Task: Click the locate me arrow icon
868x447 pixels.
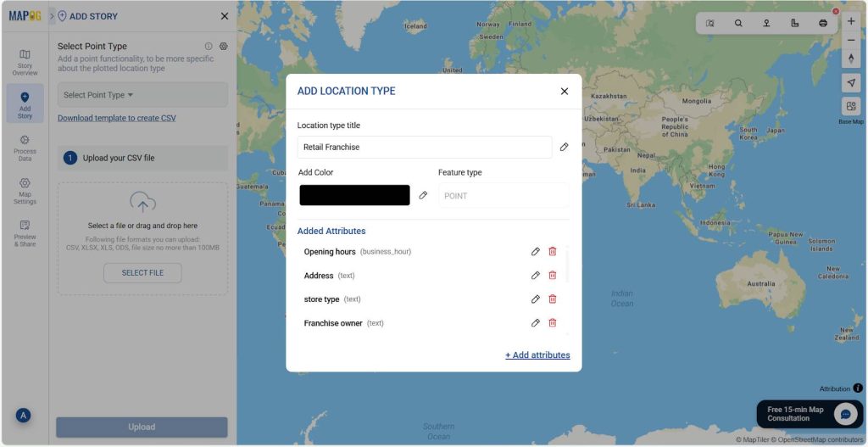Action: pos(851,83)
